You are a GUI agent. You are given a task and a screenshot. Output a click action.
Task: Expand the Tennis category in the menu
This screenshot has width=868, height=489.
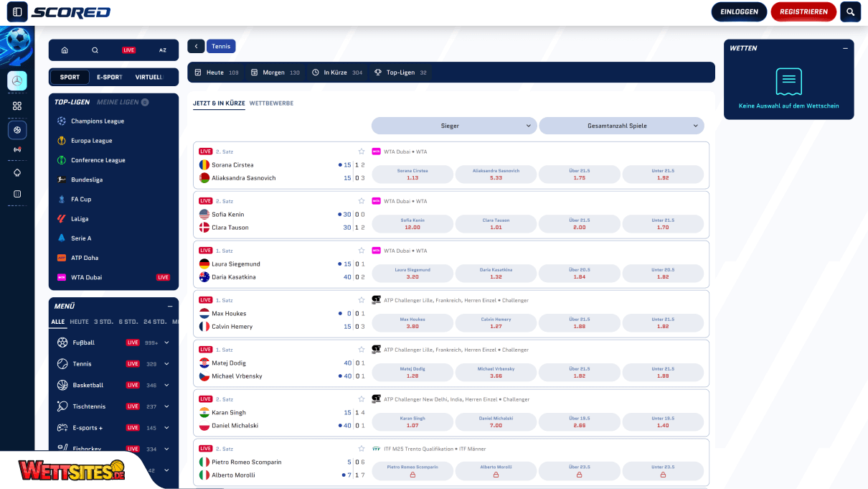point(166,364)
